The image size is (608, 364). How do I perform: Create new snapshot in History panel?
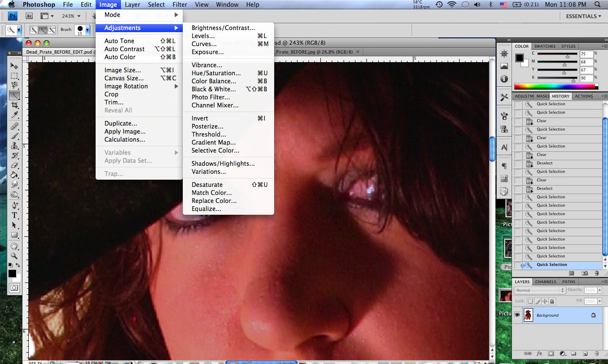coord(585,274)
